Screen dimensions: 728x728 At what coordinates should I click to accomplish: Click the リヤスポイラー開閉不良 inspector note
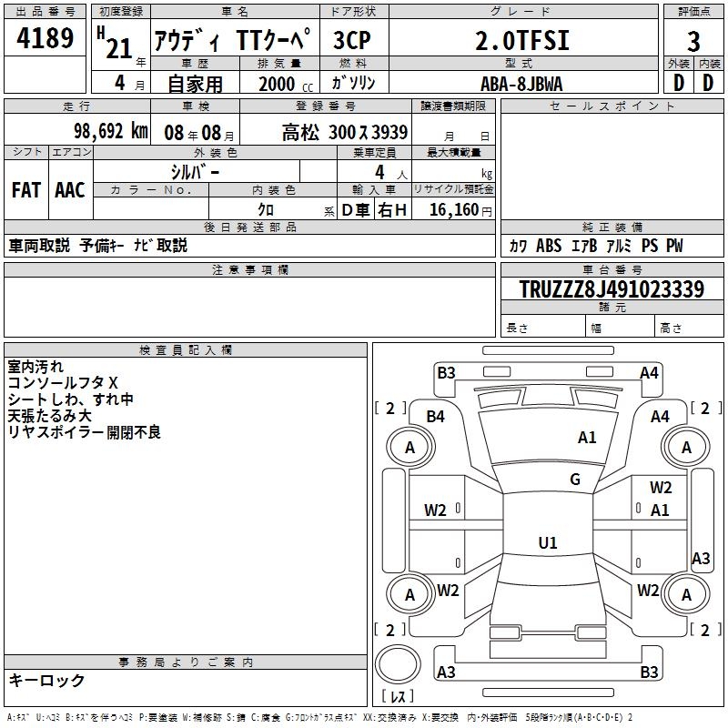coord(84,432)
